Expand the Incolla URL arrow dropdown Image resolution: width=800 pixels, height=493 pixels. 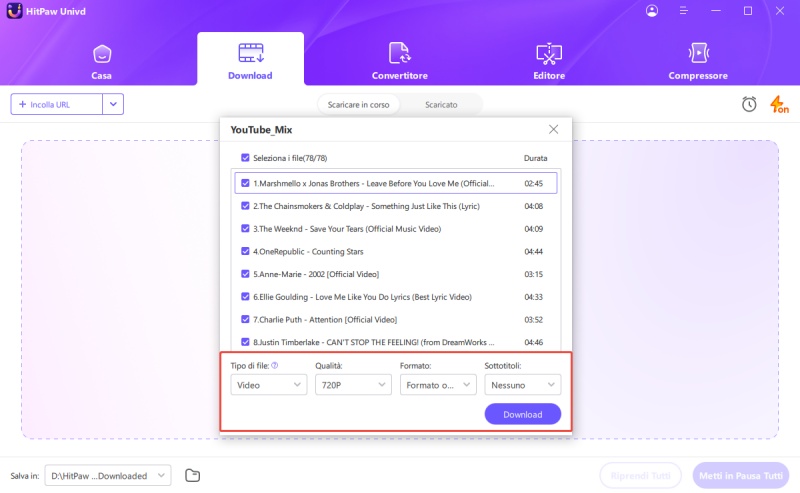(x=113, y=104)
